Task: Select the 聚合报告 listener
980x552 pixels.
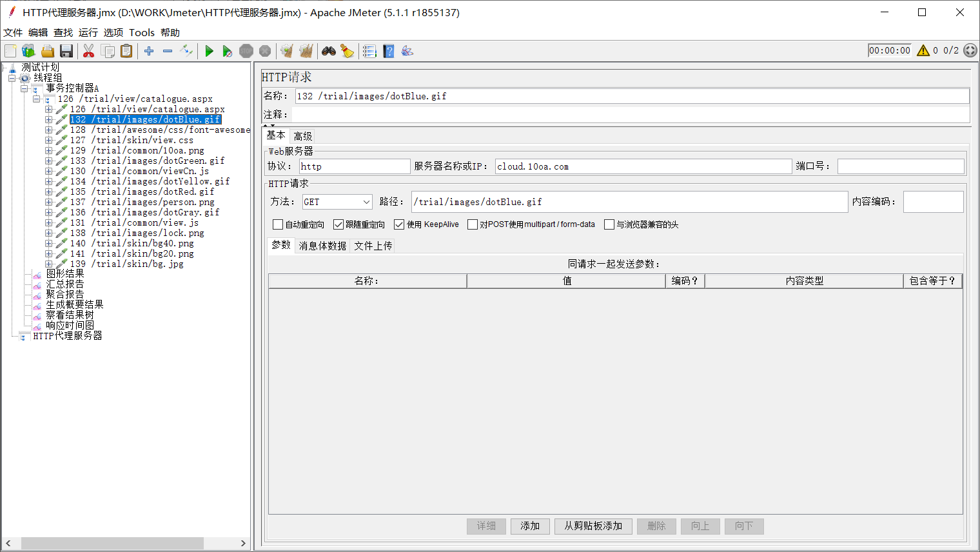Action: (65, 294)
